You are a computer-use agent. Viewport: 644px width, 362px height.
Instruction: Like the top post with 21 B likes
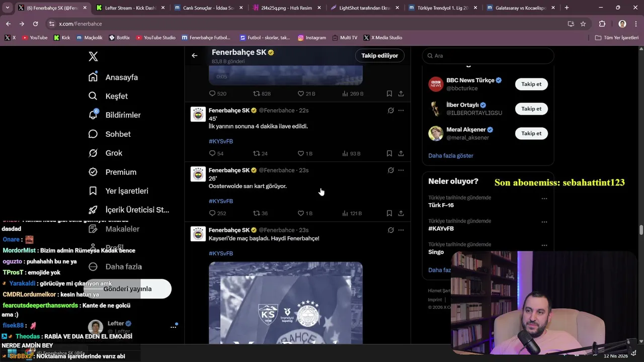(x=306, y=94)
